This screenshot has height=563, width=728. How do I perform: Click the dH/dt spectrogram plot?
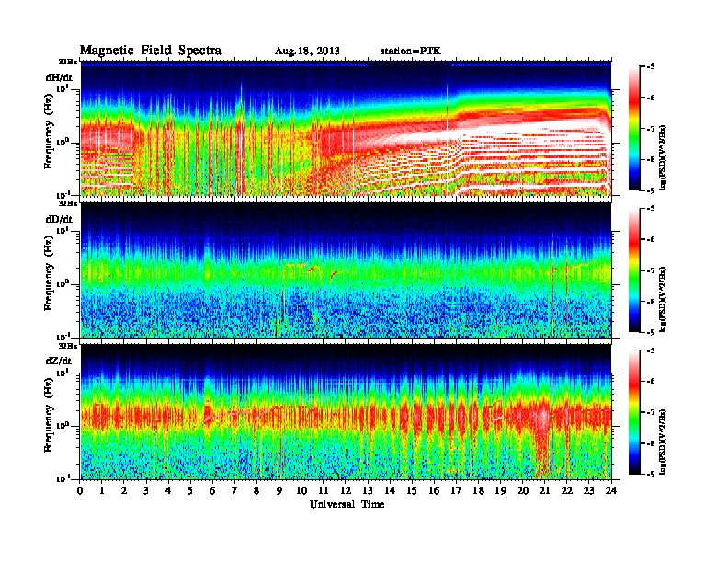point(346,128)
